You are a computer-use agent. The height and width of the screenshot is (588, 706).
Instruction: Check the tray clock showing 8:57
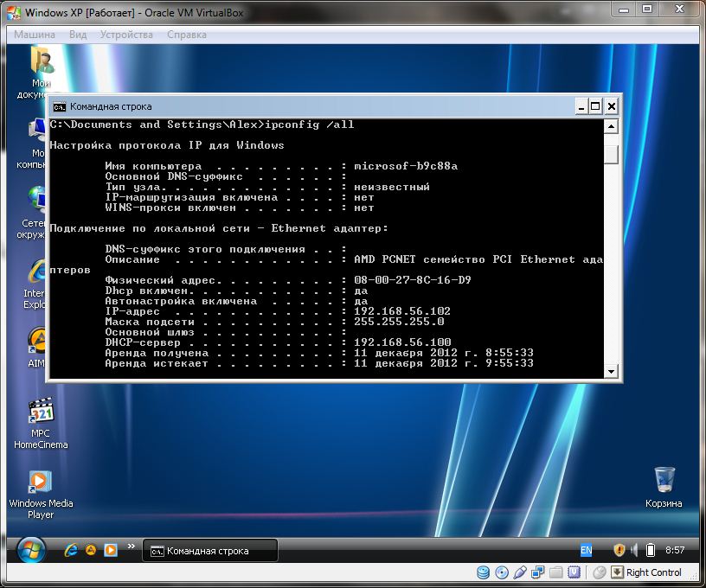click(x=675, y=550)
